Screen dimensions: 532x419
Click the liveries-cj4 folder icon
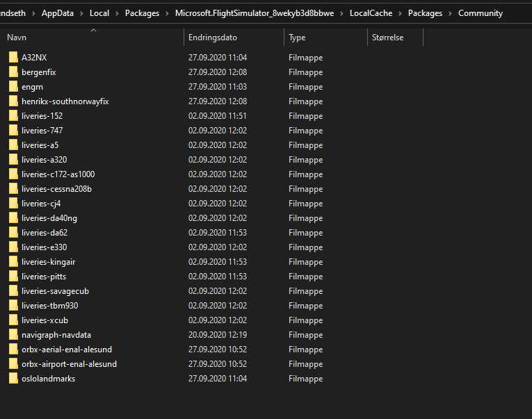coord(13,203)
